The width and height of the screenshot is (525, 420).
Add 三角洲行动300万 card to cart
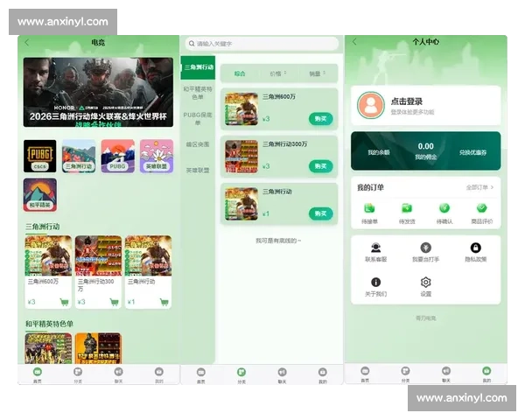click(x=114, y=302)
